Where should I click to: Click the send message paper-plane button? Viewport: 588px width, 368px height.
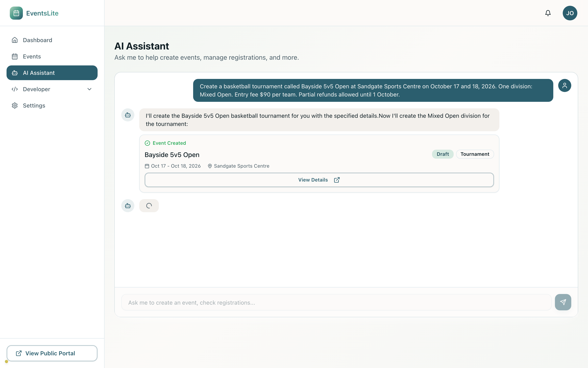click(x=563, y=302)
